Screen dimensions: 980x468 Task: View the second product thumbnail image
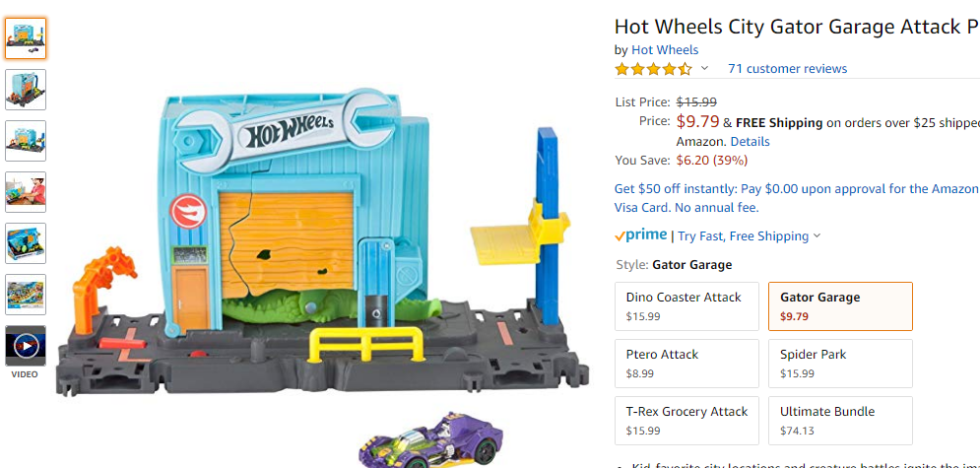[x=26, y=90]
